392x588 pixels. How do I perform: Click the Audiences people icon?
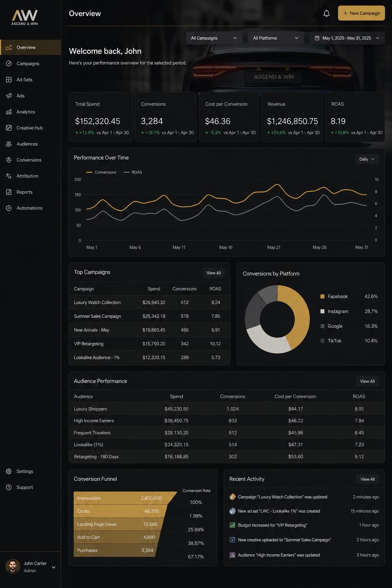point(9,144)
